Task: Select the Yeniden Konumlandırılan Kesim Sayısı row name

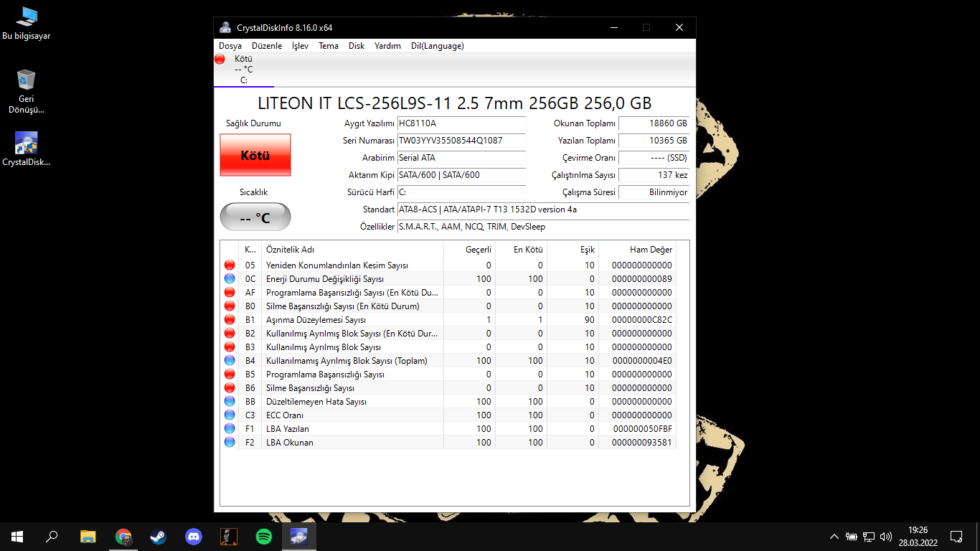Action: click(x=337, y=265)
